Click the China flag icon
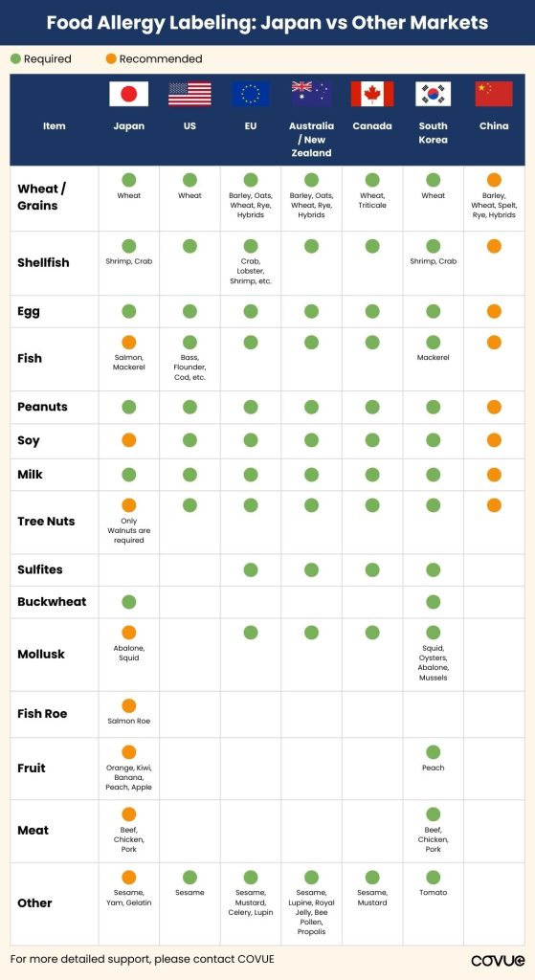This screenshot has height=980, width=535. coord(494,95)
